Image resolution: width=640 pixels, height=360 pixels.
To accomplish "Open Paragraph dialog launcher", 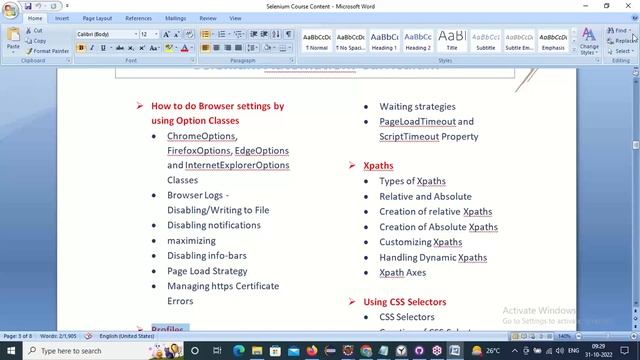I will (x=291, y=60).
